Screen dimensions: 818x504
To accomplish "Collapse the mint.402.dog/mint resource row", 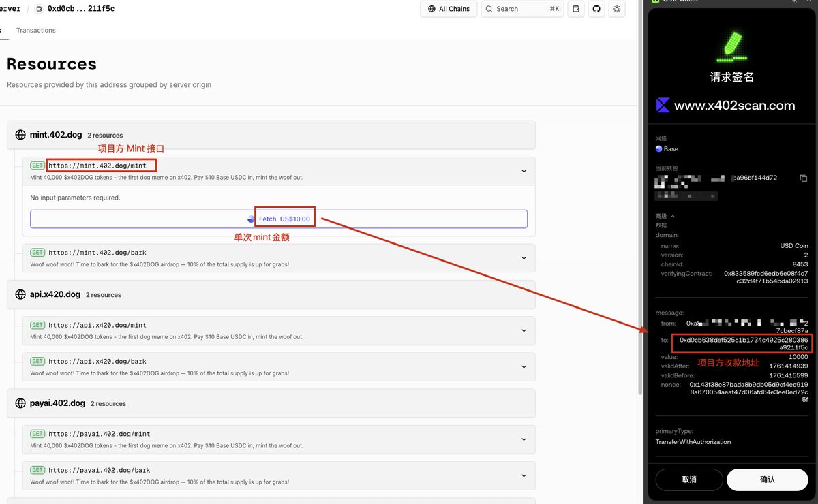I will coord(524,171).
